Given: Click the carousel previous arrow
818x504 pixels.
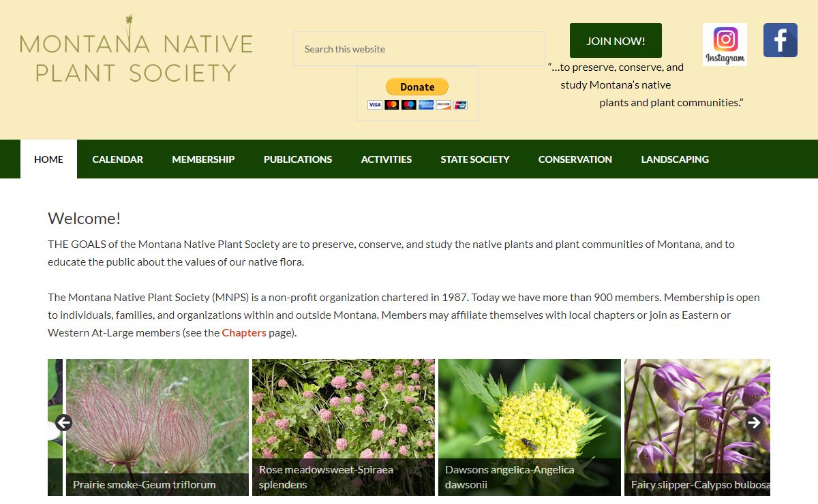Looking at the screenshot, I should pyautogui.click(x=63, y=423).
